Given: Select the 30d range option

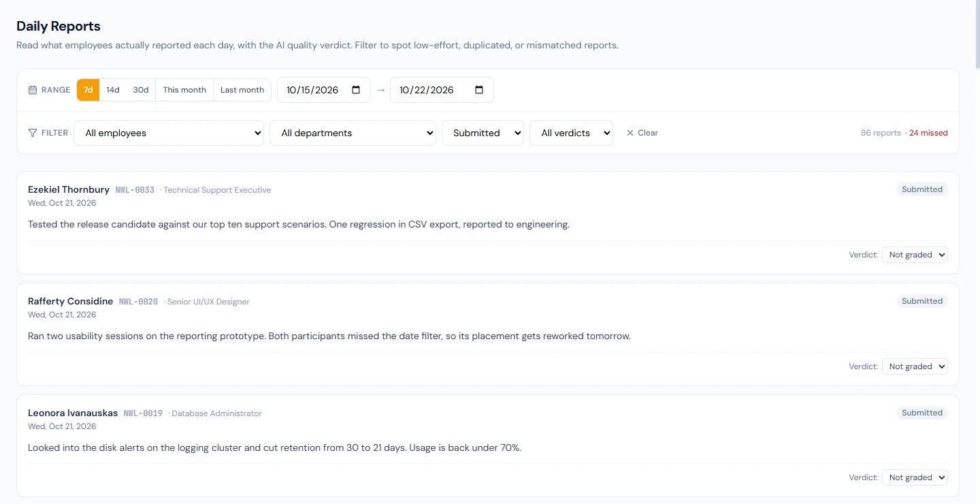Looking at the screenshot, I should click(141, 90).
